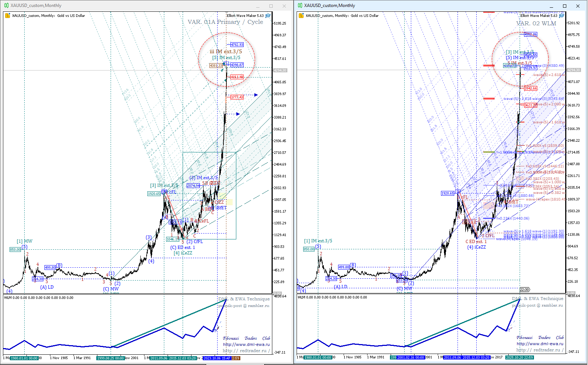588x365 pixels.
Task: Select the 1999.08.25 date marker on left time axis
Action: point(110,358)
